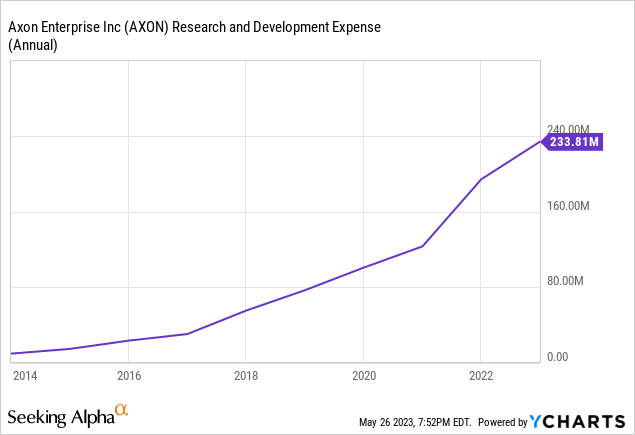
Task: Click the 2020 x-axis label
Action: coord(364,376)
